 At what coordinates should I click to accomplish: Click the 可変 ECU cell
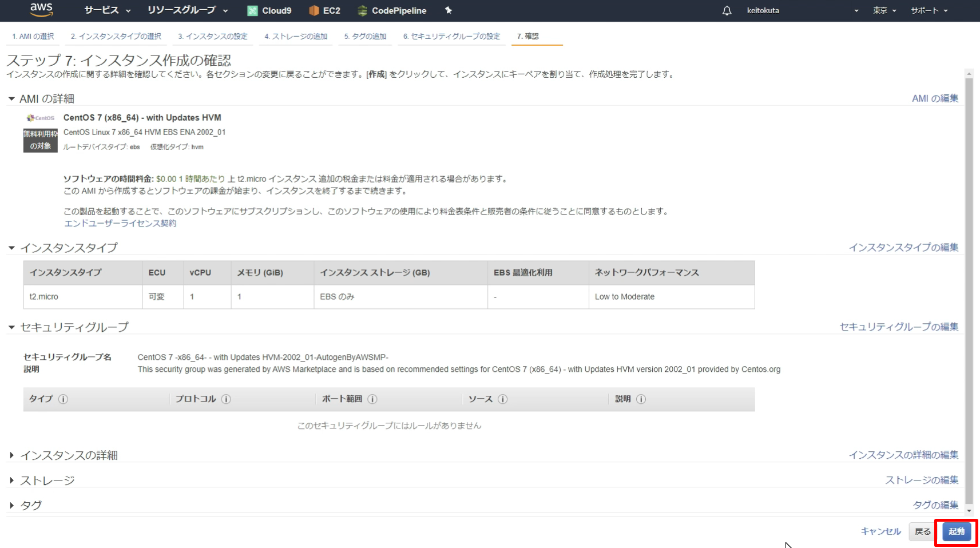[163, 297]
